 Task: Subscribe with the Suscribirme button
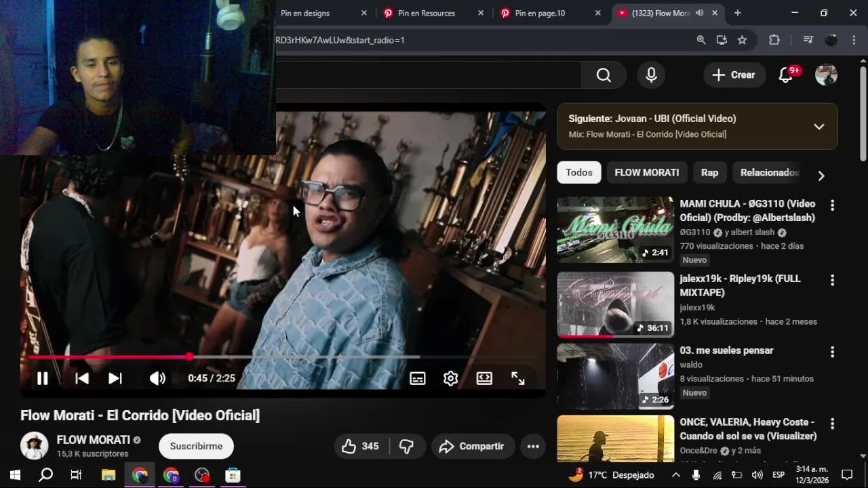click(196, 446)
